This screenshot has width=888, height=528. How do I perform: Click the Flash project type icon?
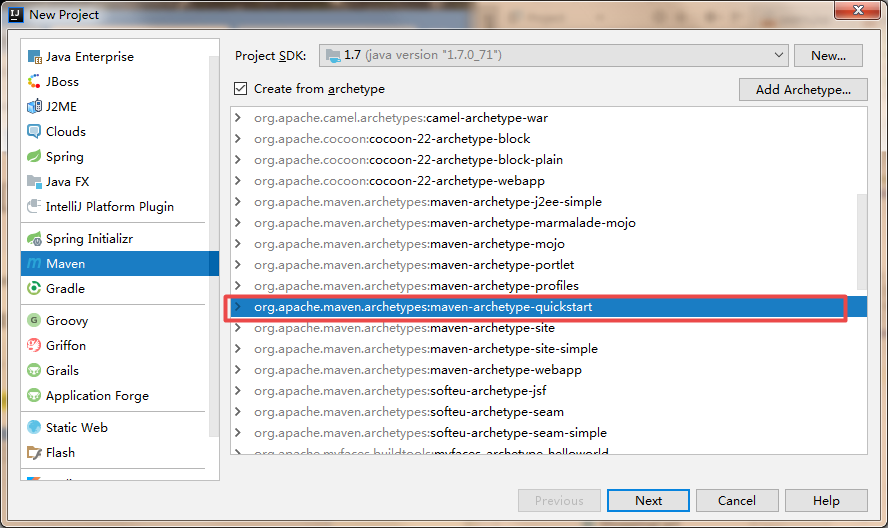[35, 452]
